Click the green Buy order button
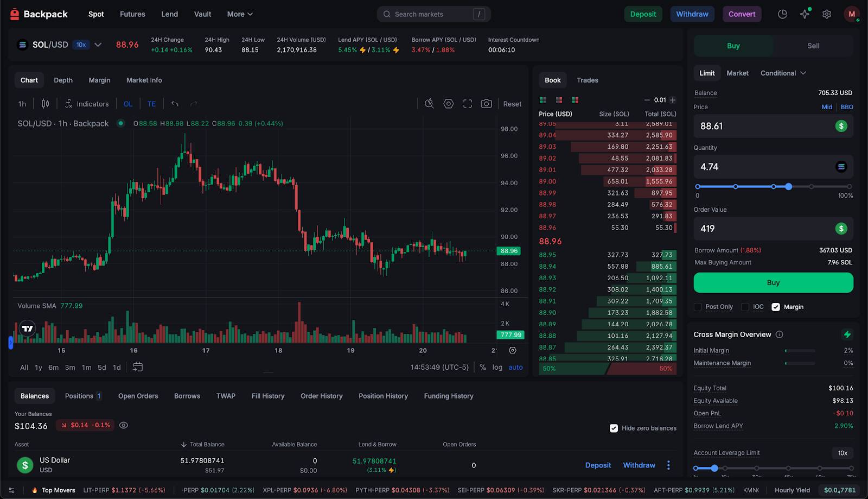The image size is (868, 499). pos(773,282)
